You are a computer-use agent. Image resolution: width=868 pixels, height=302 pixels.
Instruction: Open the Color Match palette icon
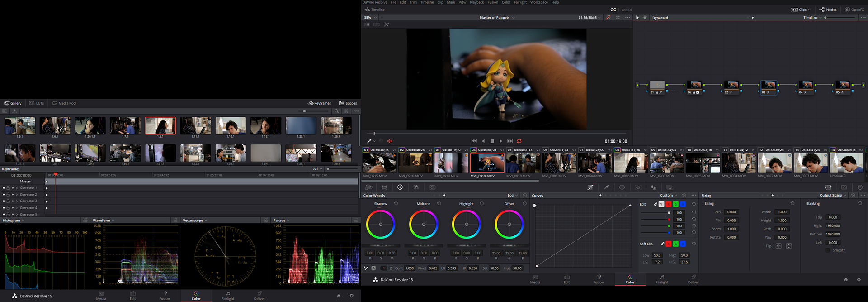384,187
